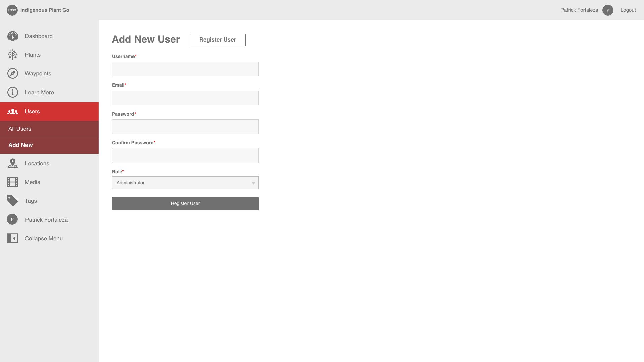Image resolution: width=644 pixels, height=362 pixels.
Task: Click the Tags label icon
Action: click(13, 201)
